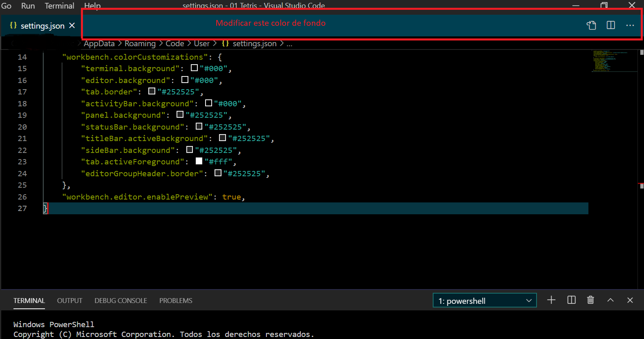The image size is (644, 339).
Task: Click the "#fff" value text
Action: [218, 162]
